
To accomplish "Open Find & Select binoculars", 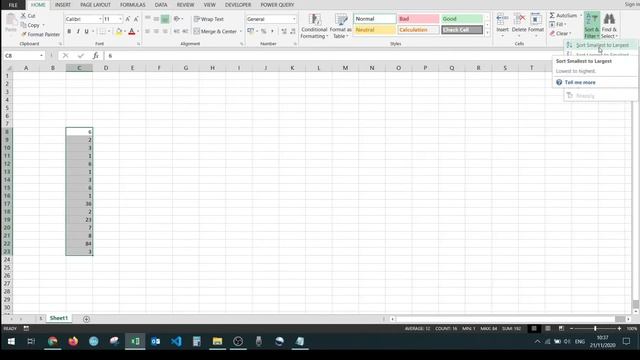I will pyautogui.click(x=609, y=25).
